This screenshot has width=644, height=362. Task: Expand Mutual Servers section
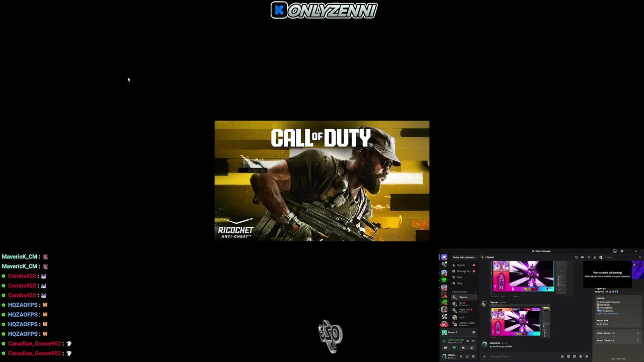tap(618, 333)
